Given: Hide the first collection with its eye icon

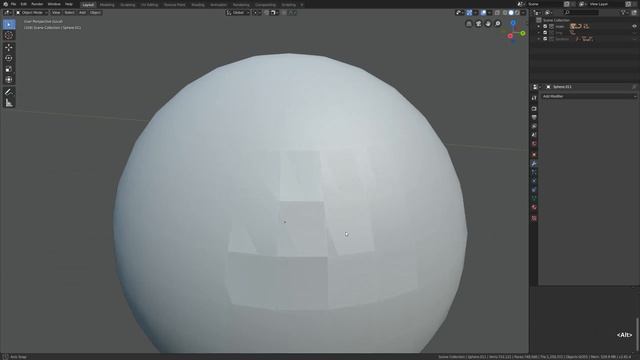Looking at the screenshot, I should [634, 26].
